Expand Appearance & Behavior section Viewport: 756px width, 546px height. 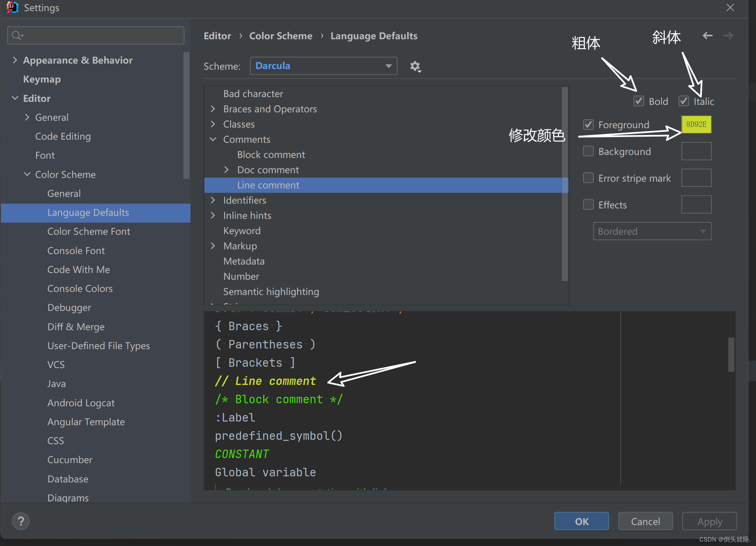[x=15, y=60]
